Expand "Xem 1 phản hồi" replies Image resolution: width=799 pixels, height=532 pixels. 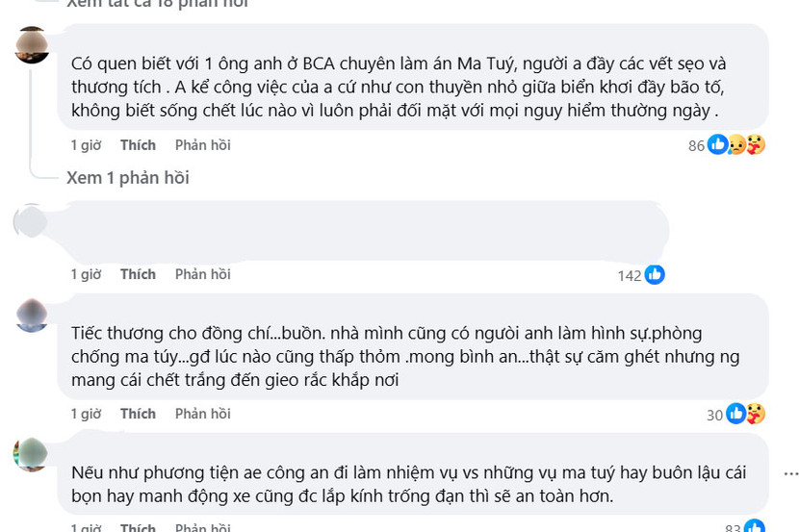point(128,178)
